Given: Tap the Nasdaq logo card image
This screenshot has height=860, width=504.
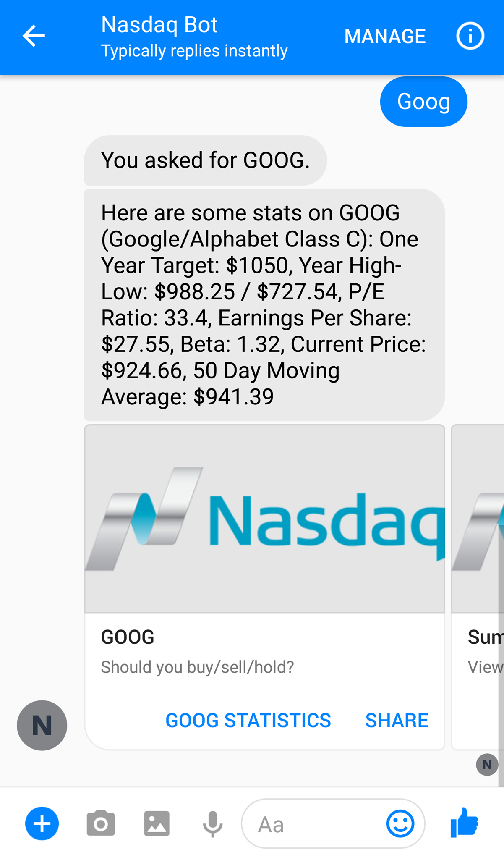Looking at the screenshot, I should pos(264,519).
